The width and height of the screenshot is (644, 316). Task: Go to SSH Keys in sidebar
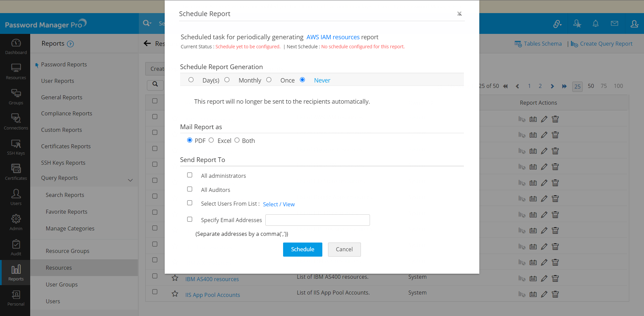[x=16, y=147]
